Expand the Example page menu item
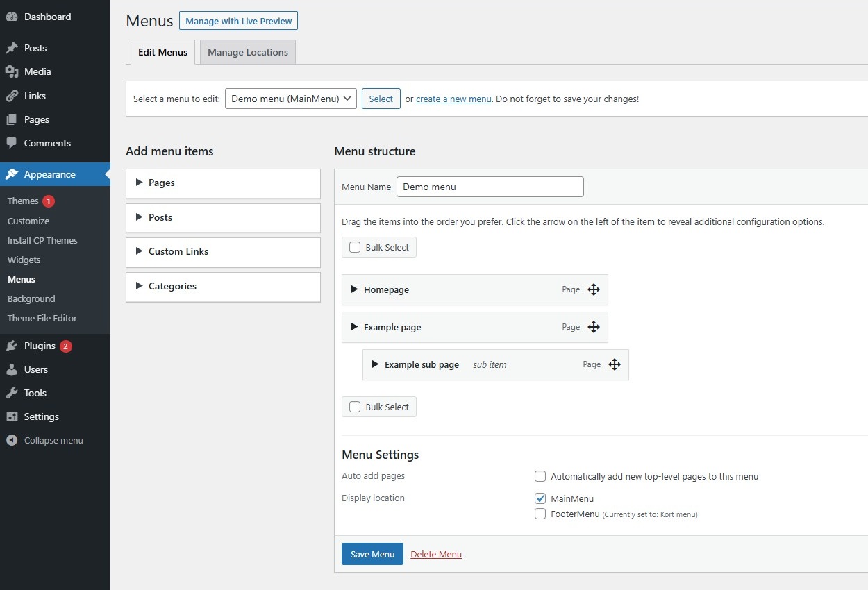This screenshot has height=590, width=868. (x=354, y=327)
